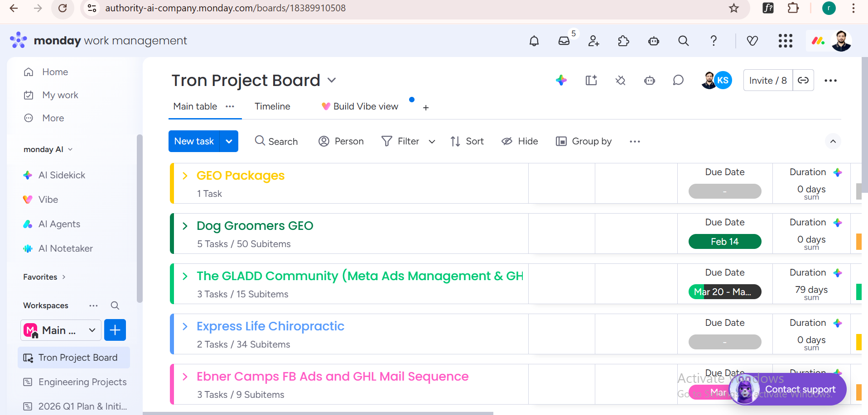Open the Build Vibe view tab

click(x=360, y=106)
